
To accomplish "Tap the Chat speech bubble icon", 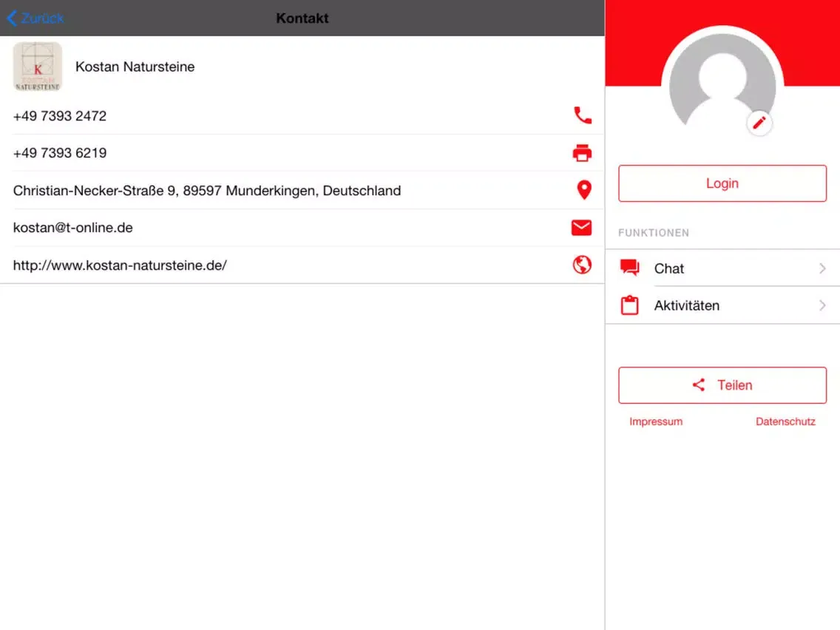I will click(629, 268).
